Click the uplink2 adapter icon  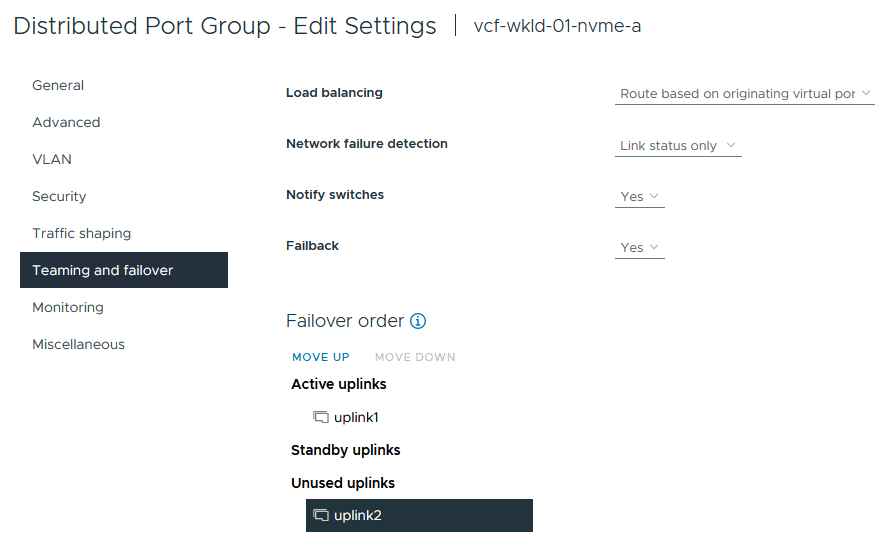(321, 515)
